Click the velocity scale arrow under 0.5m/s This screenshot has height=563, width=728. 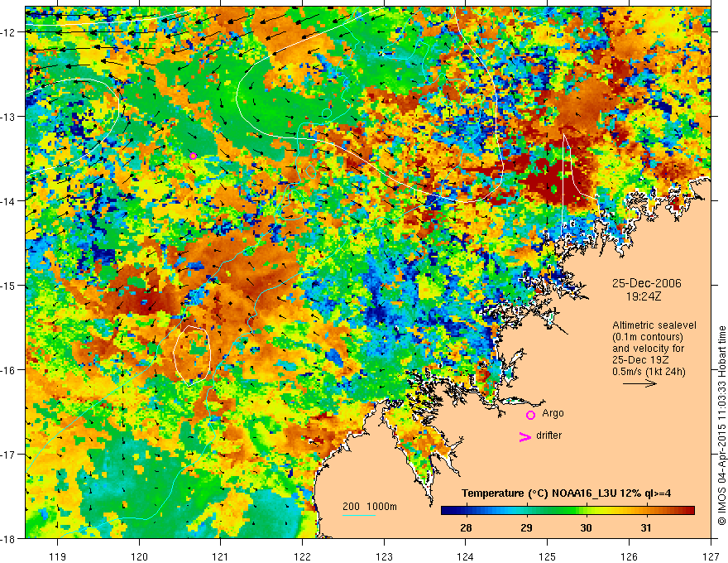pyautogui.click(x=639, y=383)
